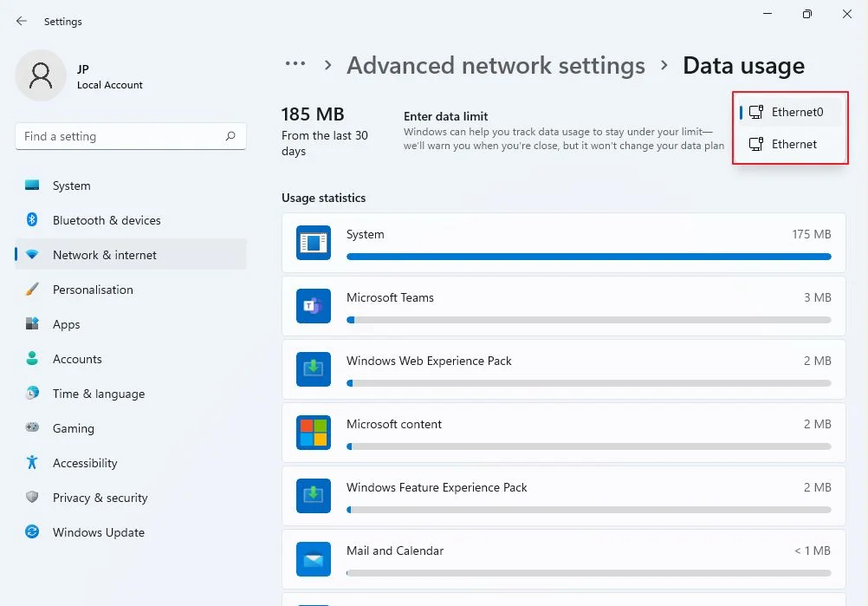
Task: Open Accessibility settings category
Action: click(131, 463)
